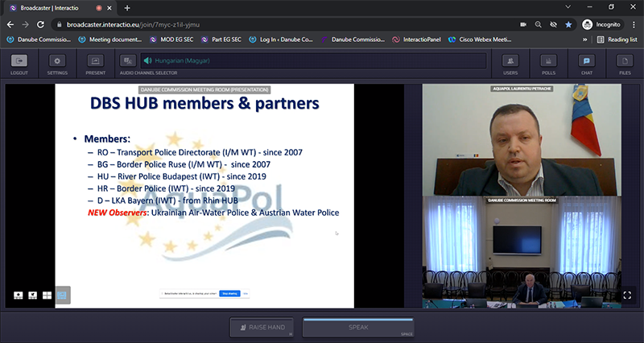Switch to the grid layout view
The image size is (644, 343).
coord(47,295)
